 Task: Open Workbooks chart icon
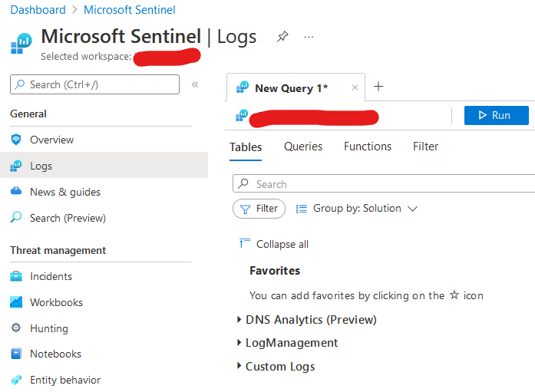[16, 302]
